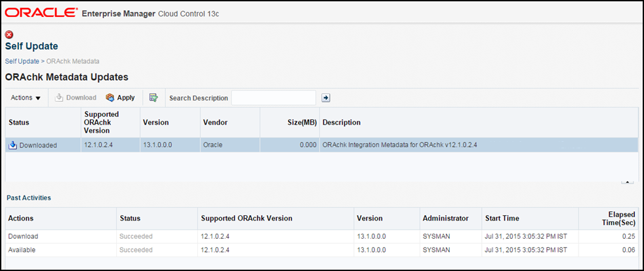Image resolution: width=644 pixels, height=271 pixels.
Task: Click the Oracle vendor cell
Action: coord(230,145)
